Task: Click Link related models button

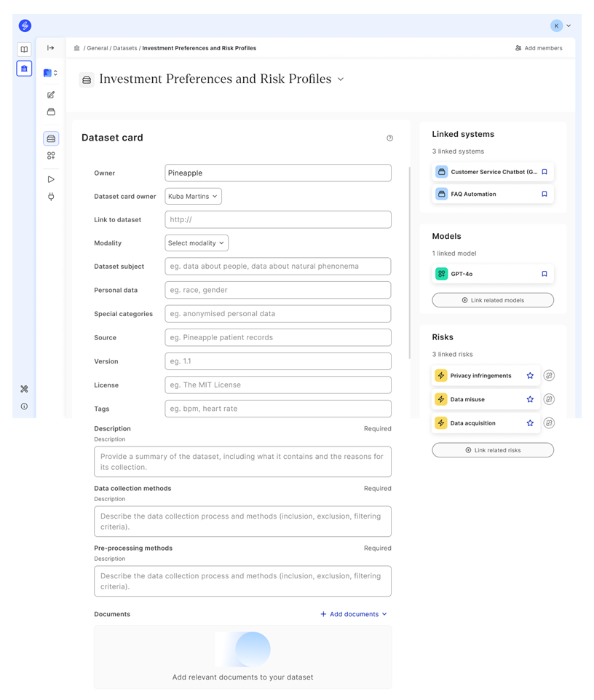Action: 493,300
